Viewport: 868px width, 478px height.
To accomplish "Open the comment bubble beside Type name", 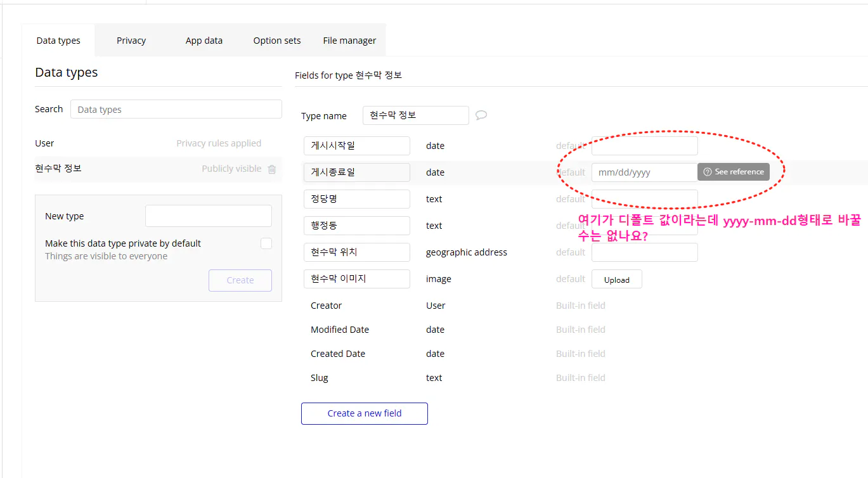I will click(481, 115).
